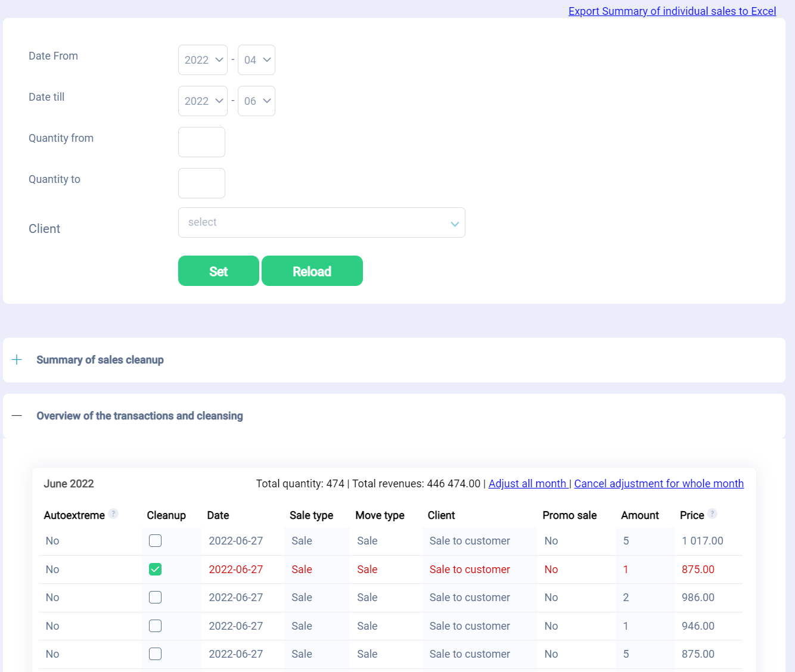Uncheck cleanup box for the red highlighted row
795x672 pixels.
(x=155, y=570)
